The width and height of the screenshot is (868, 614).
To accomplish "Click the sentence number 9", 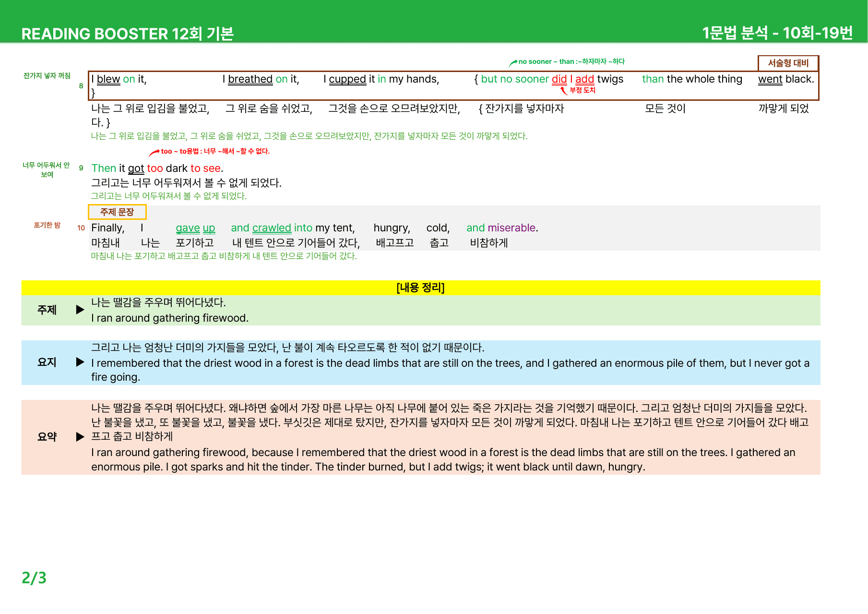I will (x=81, y=168).
